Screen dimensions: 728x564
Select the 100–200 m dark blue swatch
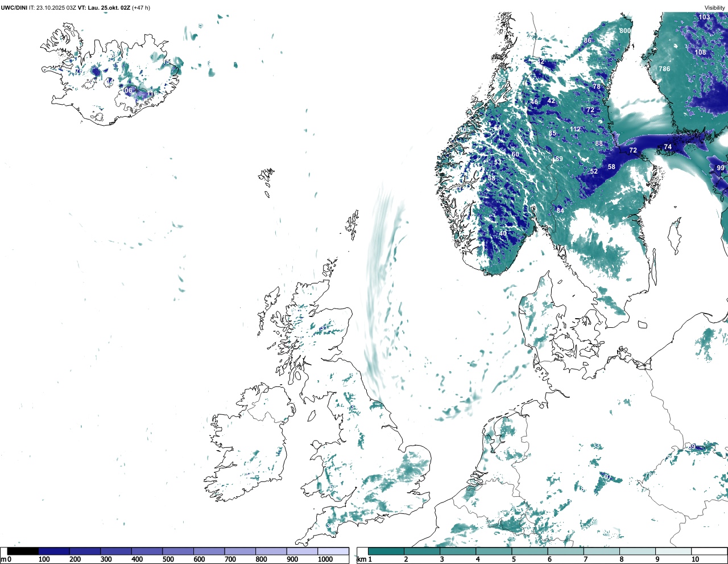54,551
